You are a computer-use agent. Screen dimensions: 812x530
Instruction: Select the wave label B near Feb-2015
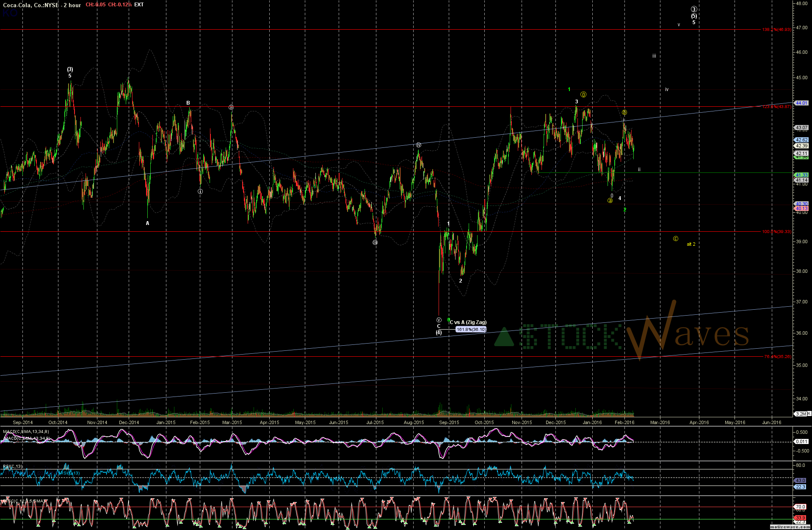coord(188,103)
